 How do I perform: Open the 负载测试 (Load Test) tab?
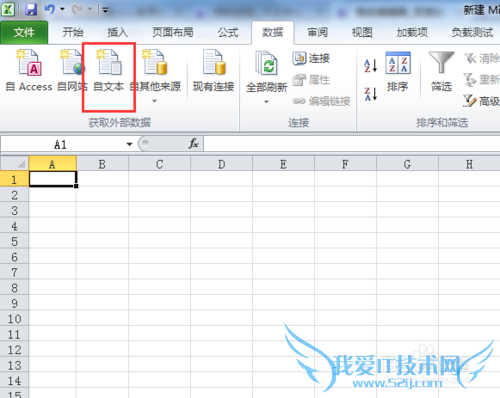(x=472, y=32)
